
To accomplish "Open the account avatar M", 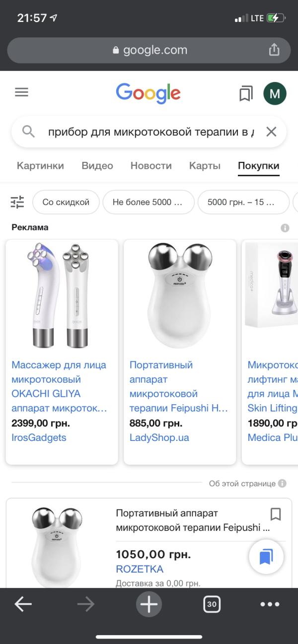I will click(275, 93).
